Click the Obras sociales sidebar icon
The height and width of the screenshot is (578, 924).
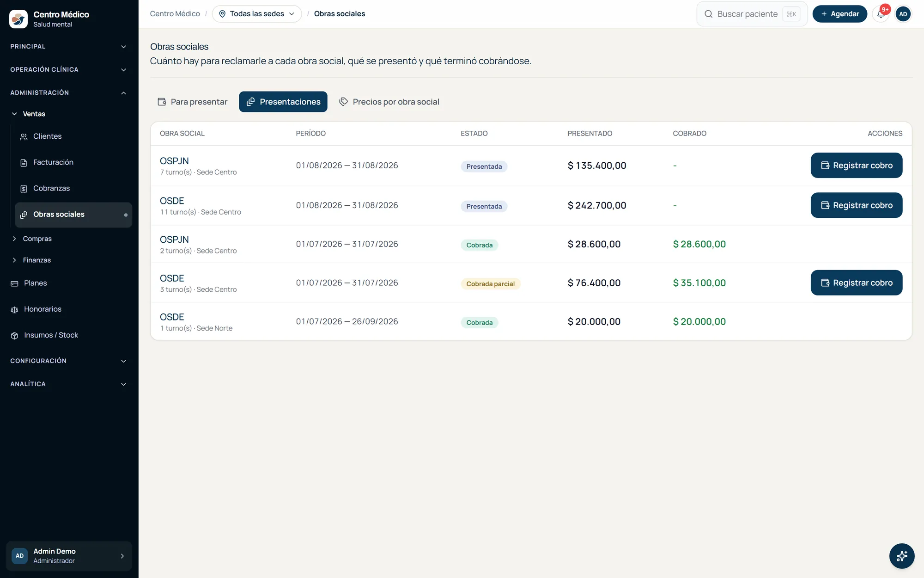pos(24,215)
